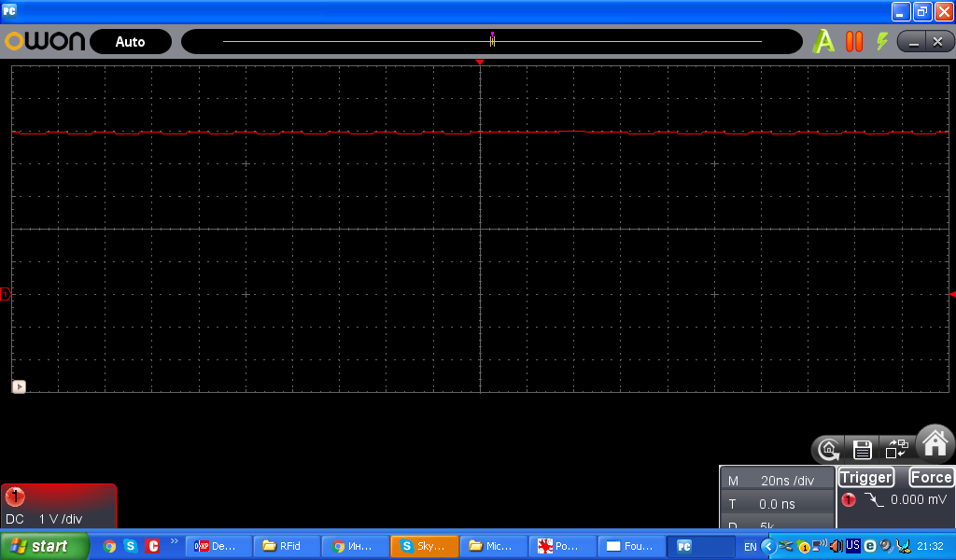The width and height of the screenshot is (956, 560).
Task: Switch to the Sky... taskbar button
Action: point(425,546)
